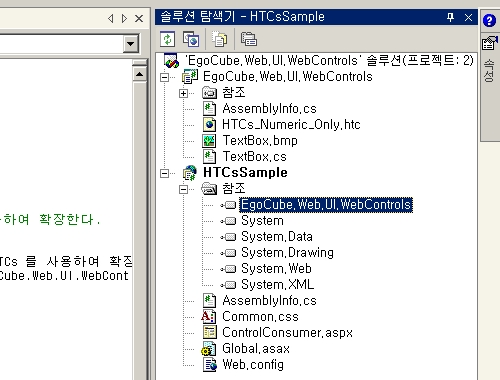Select TextBox.cs file
The height and width of the screenshot is (380, 500).
(254, 157)
